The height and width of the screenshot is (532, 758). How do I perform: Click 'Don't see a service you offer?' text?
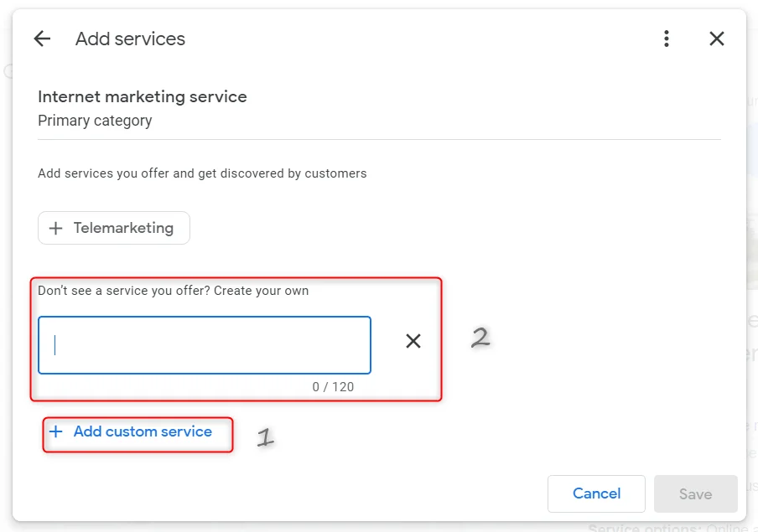click(124, 291)
